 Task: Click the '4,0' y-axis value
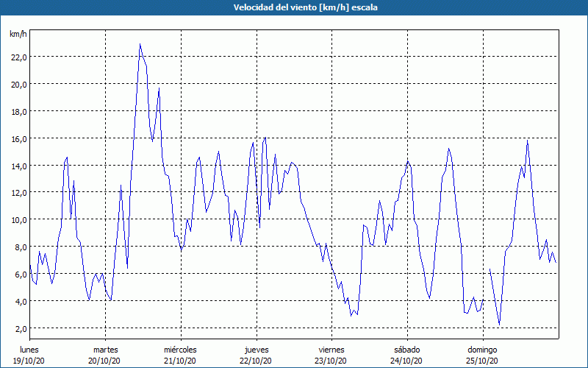coord(21,302)
